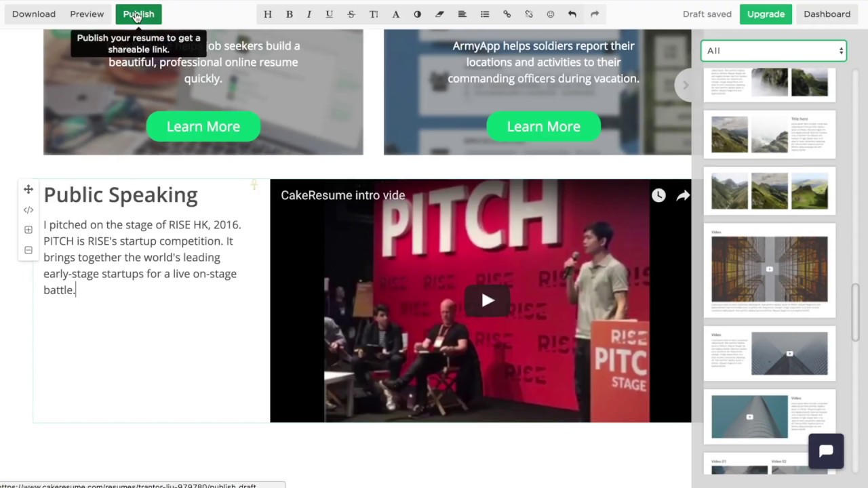This screenshot has height=488, width=868.
Task: Click the move section handle icon
Action: click(28, 190)
